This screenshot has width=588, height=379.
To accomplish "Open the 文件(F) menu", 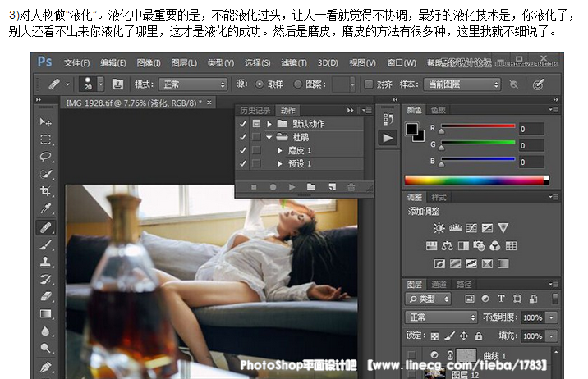I will 77,63.
